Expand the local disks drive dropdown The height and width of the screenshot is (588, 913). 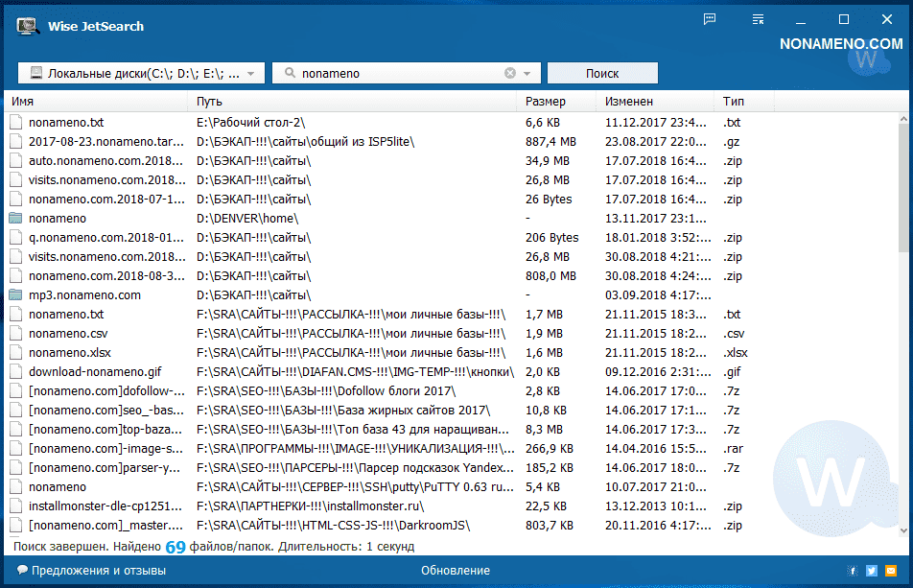click(x=251, y=73)
